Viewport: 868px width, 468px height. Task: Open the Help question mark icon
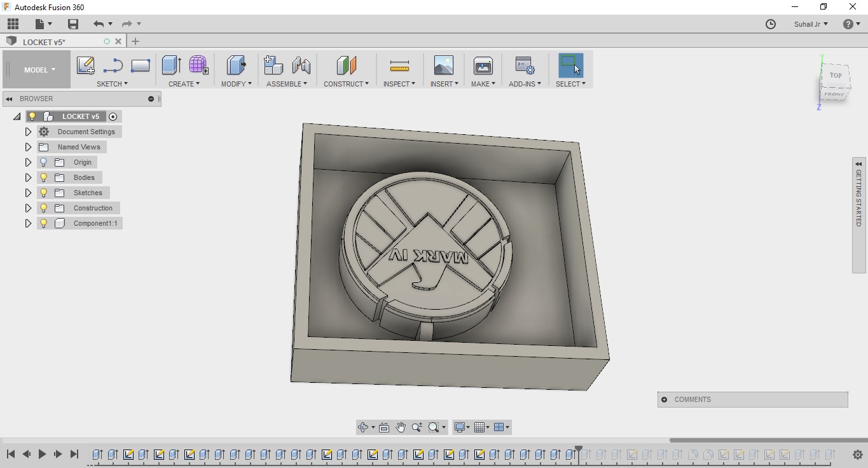[848, 24]
